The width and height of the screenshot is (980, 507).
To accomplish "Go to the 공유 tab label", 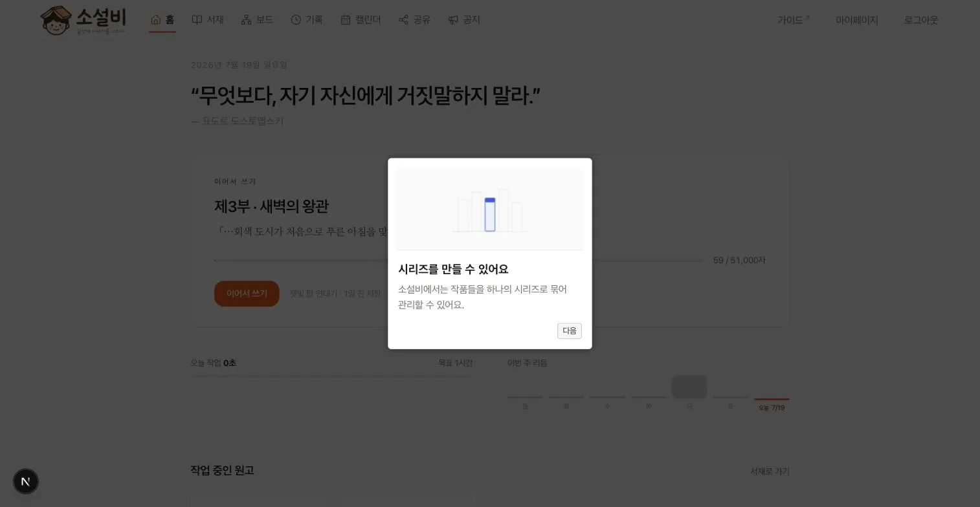I will pyautogui.click(x=421, y=19).
